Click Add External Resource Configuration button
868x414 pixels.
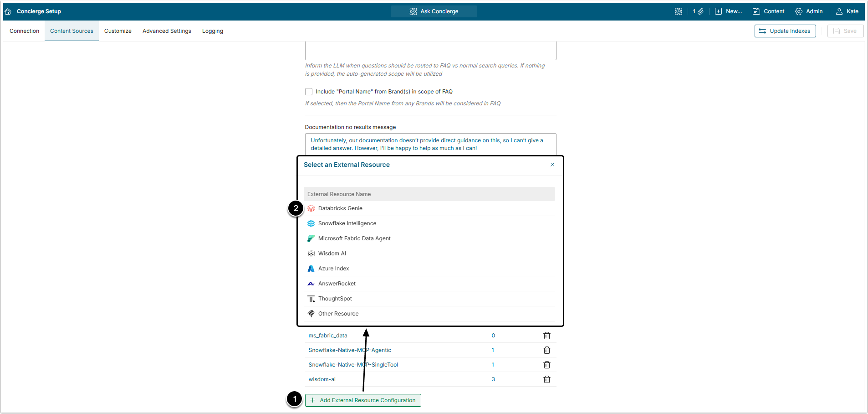click(x=363, y=400)
